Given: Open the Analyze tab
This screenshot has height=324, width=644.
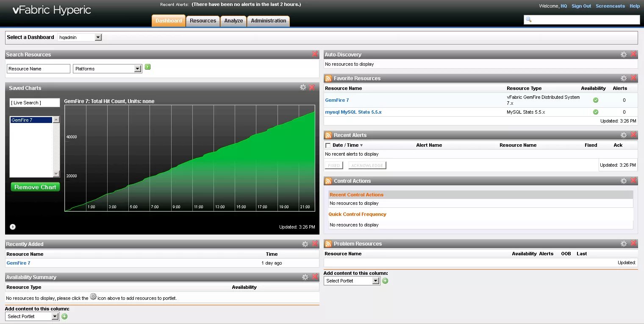Looking at the screenshot, I should click(233, 21).
